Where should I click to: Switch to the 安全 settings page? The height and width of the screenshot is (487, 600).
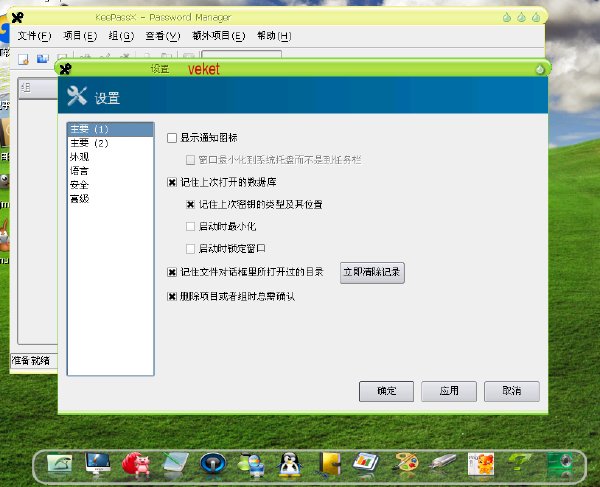[111, 185]
